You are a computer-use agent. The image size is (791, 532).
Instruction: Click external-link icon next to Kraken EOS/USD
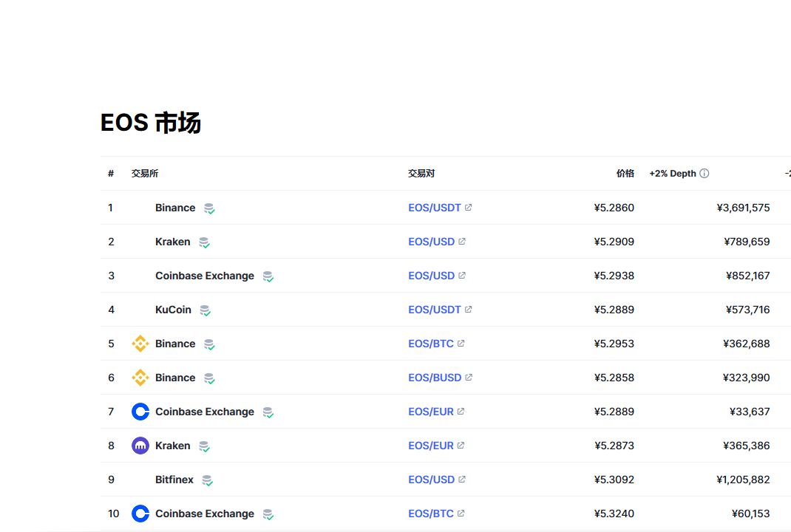461,241
